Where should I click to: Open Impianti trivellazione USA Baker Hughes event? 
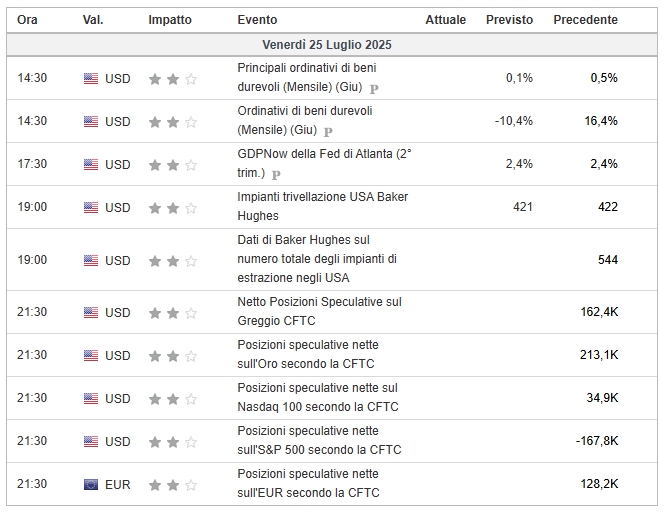[323, 206]
